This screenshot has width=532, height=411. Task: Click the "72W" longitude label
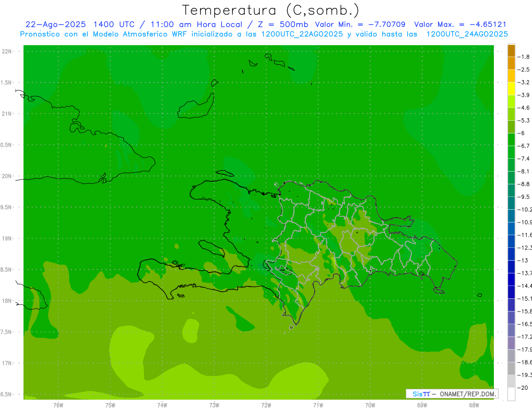(x=266, y=405)
